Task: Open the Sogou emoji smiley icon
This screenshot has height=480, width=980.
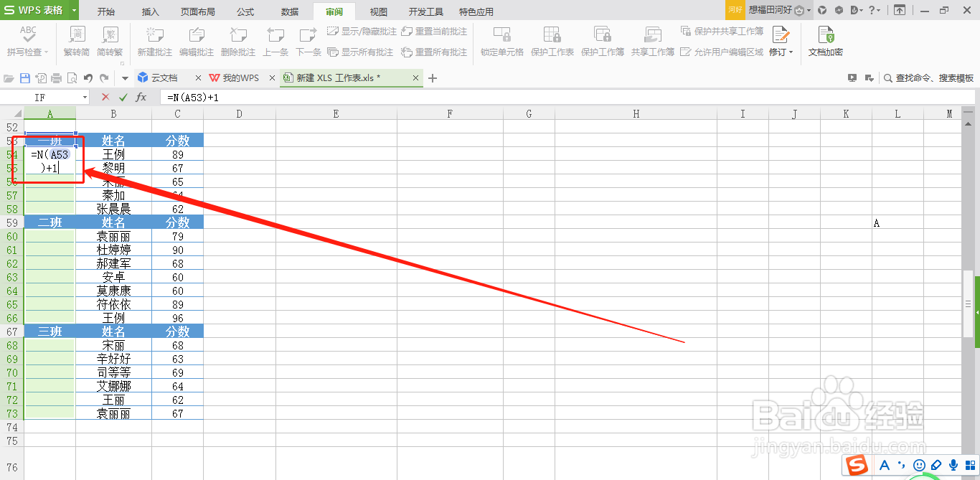Action: click(919, 465)
